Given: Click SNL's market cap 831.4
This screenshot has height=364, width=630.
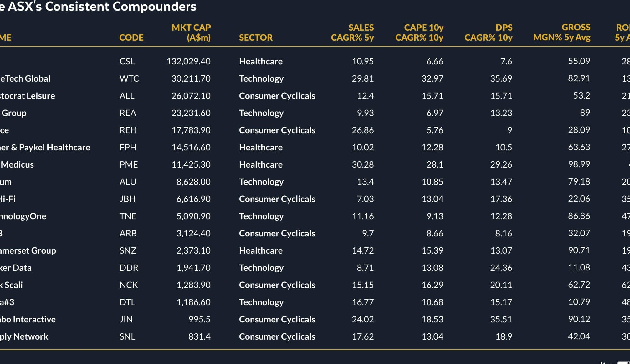Looking at the screenshot, I should coord(199,336).
